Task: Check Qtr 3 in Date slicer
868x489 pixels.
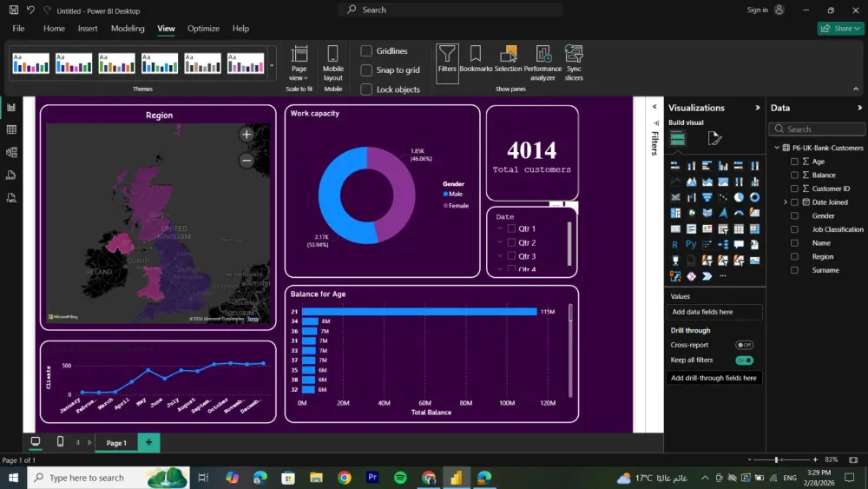Action: [x=511, y=256]
